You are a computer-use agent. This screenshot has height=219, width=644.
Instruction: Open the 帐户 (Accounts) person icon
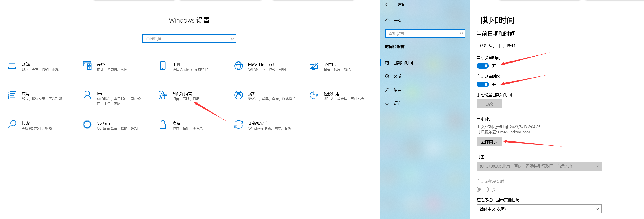tap(87, 95)
